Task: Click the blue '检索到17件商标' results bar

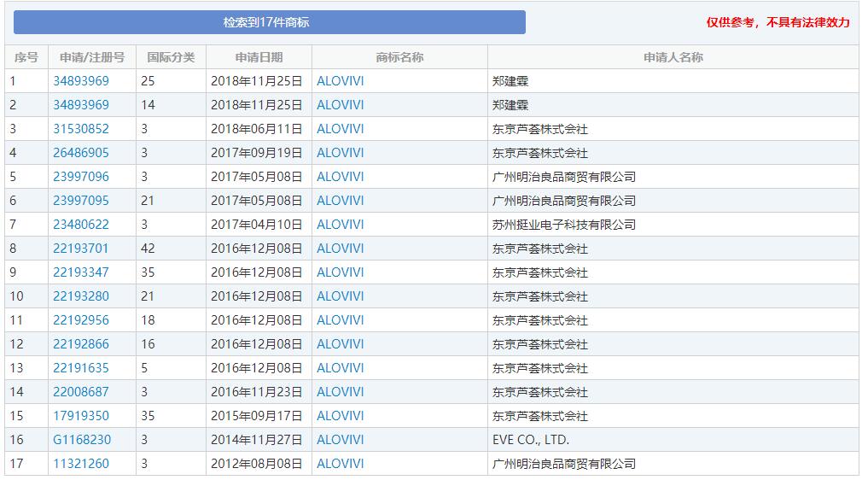Action: click(270, 22)
